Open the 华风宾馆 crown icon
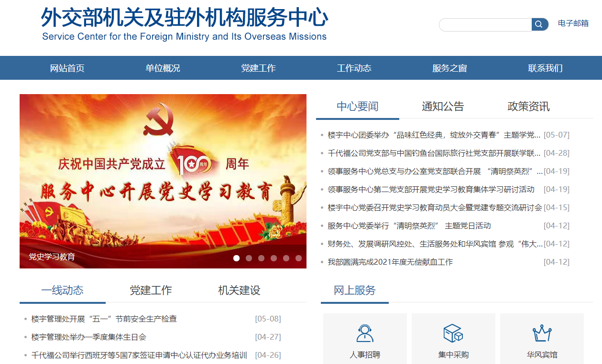The width and height of the screenshot is (602, 364). pyautogui.click(x=542, y=333)
